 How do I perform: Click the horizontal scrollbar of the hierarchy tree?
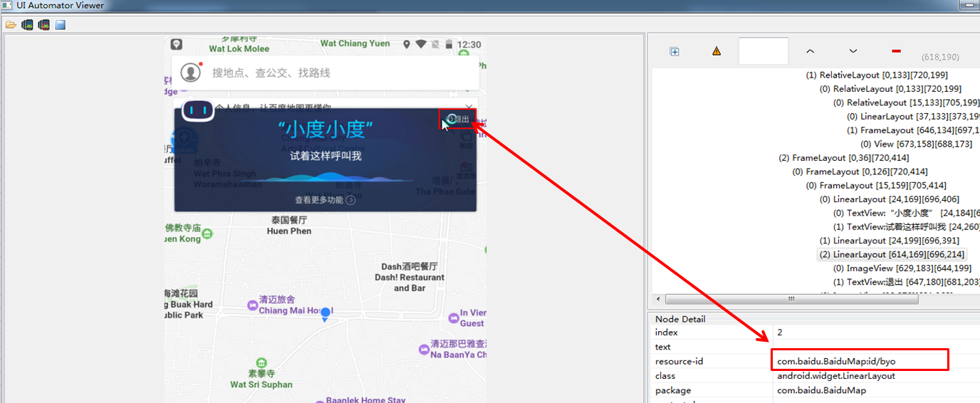click(x=791, y=300)
